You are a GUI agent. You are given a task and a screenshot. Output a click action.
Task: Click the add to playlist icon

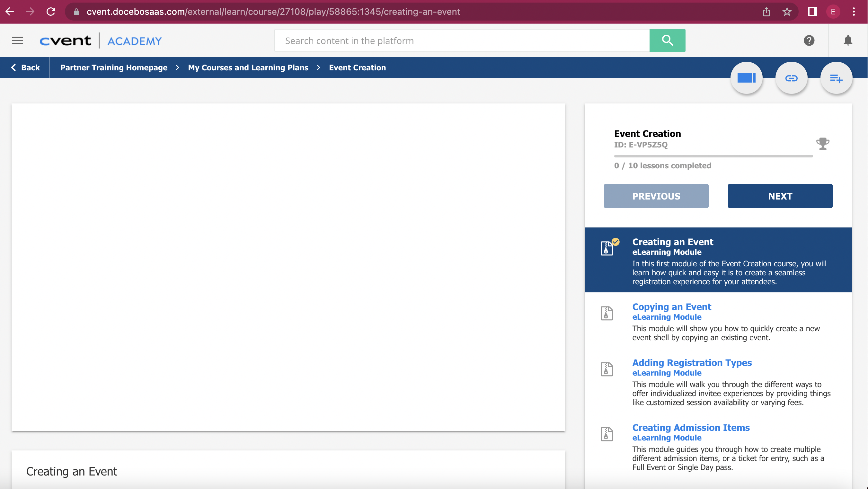tap(836, 78)
